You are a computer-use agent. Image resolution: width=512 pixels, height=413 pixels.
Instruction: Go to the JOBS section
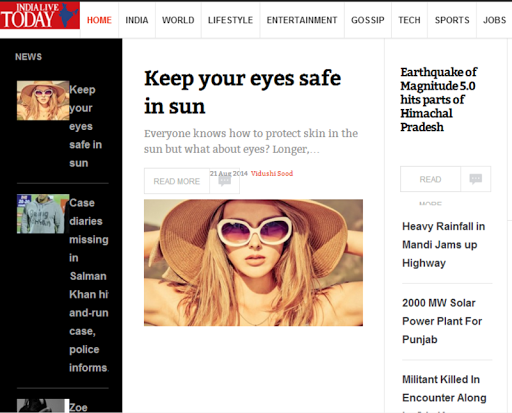[495, 20]
